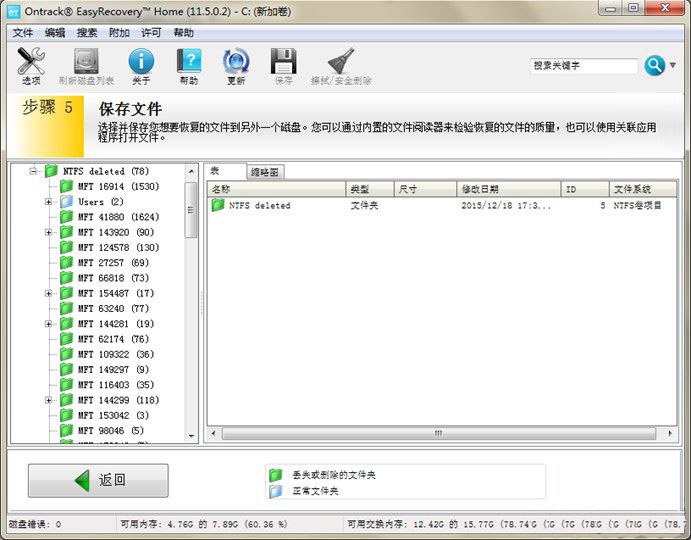Select the Users (2) blue folder icon
The width and height of the screenshot is (691, 540).
67,201
